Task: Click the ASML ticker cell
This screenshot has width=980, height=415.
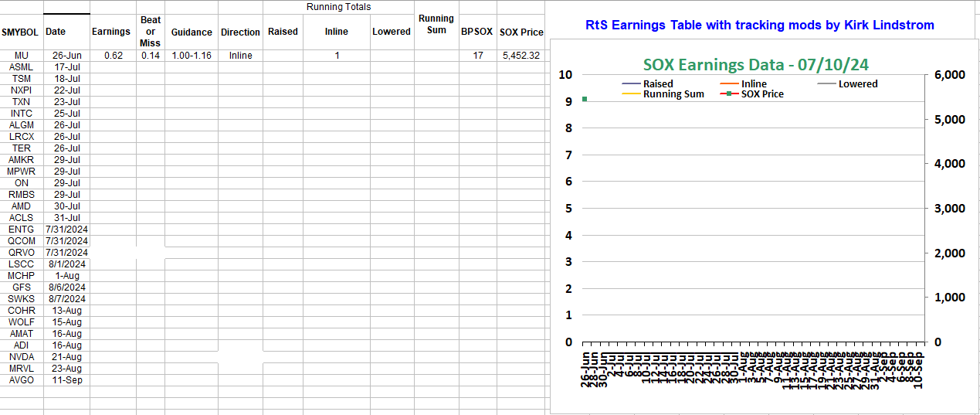Action: click(22, 67)
